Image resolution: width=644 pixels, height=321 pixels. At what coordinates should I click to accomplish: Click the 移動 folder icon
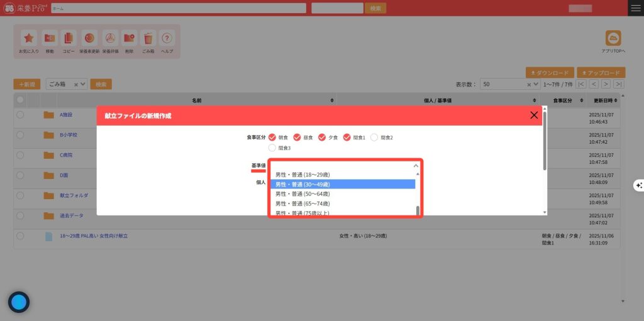tap(50, 38)
